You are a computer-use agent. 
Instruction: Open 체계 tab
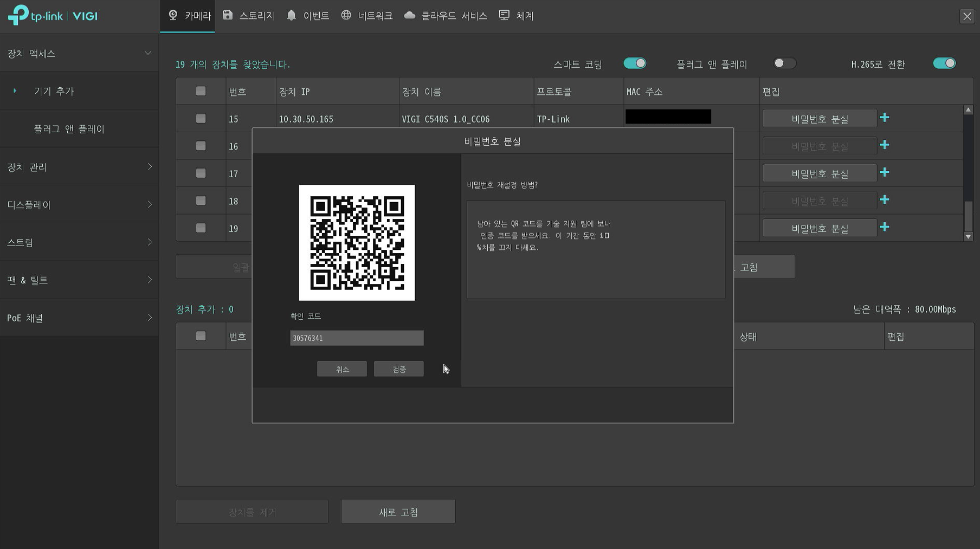pos(517,16)
